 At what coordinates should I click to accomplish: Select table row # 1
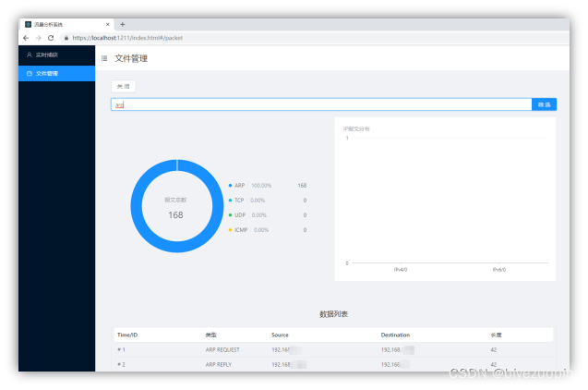(x=334, y=349)
